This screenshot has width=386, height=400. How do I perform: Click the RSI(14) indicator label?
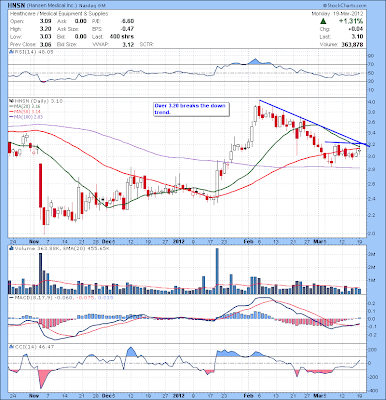pyautogui.click(x=31, y=52)
